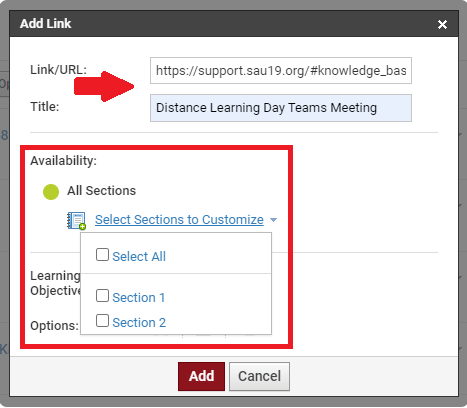Select the All Sections text
The image size is (467, 408).
(102, 191)
